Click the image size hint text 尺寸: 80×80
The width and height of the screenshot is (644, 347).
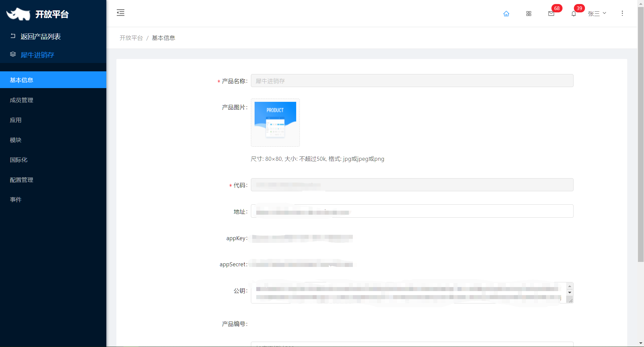[x=317, y=159]
